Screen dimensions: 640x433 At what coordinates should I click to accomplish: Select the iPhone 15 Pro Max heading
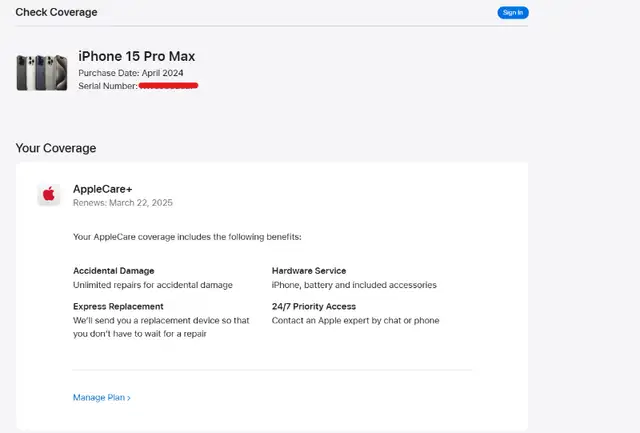coord(137,56)
